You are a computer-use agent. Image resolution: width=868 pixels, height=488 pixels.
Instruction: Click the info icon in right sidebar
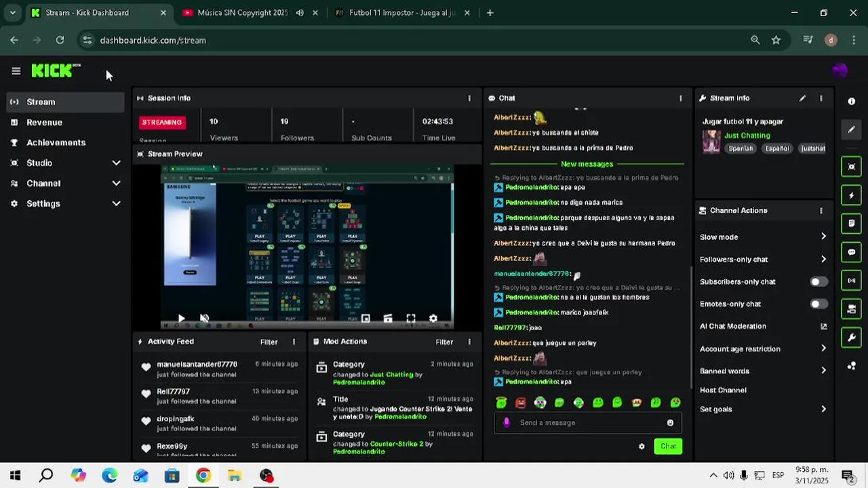[x=852, y=101]
